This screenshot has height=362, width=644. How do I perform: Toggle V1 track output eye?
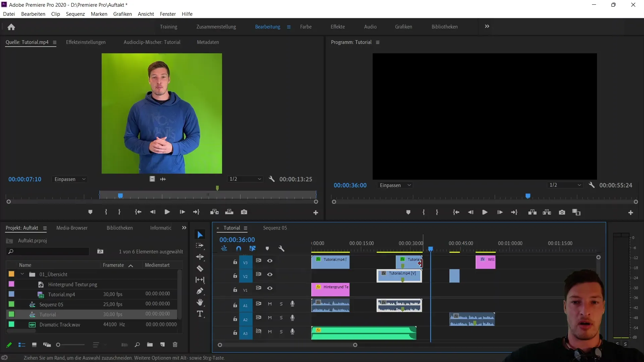270,288
